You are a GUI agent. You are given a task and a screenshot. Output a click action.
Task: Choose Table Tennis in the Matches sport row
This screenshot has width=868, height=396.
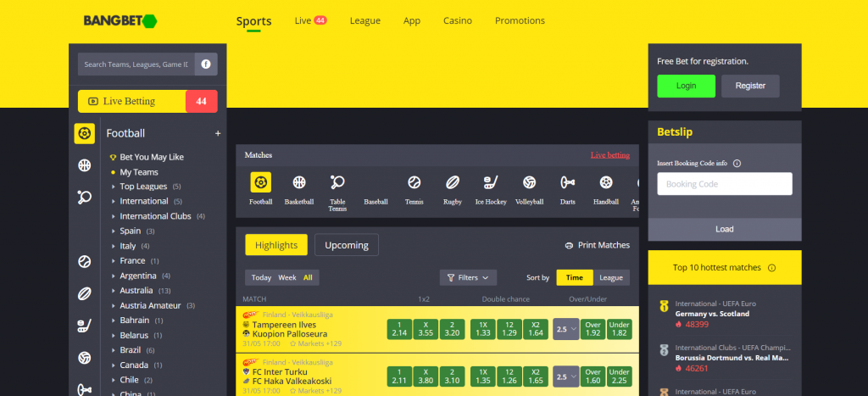(337, 192)
